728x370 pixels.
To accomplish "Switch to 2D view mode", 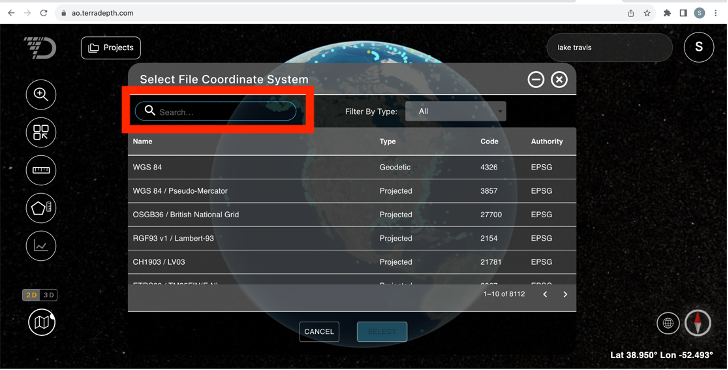I will [x=32, y=295].
